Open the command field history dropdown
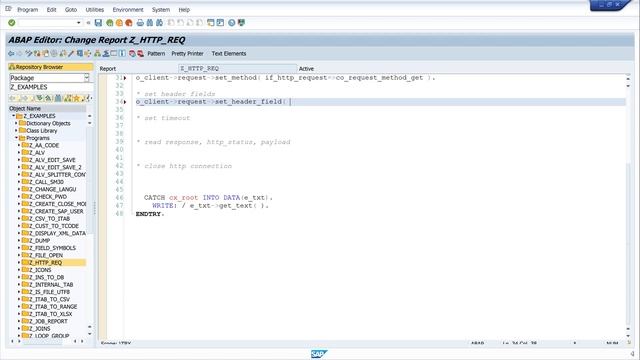This screenshot has height=360, width=640. point(79,23)
